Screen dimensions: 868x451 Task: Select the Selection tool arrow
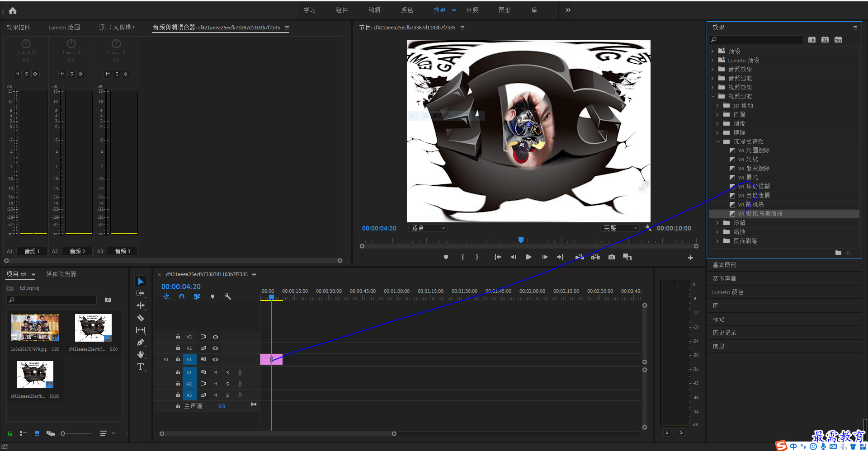141,281
